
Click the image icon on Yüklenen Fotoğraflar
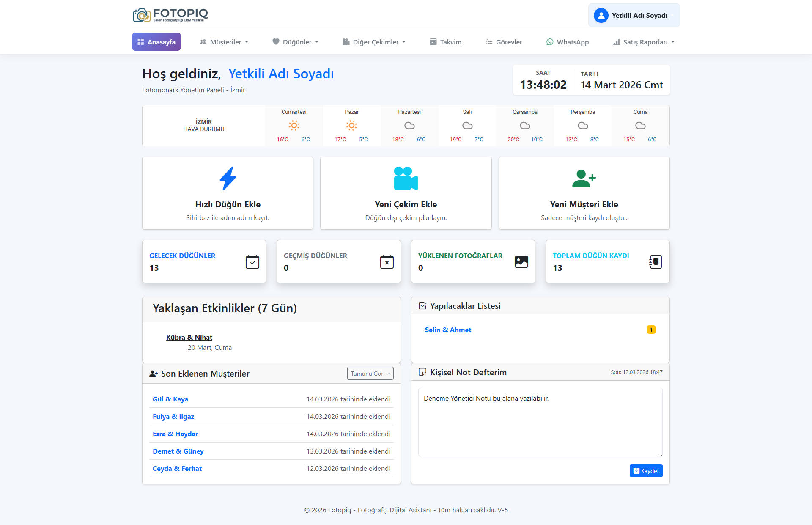[521, 262]
